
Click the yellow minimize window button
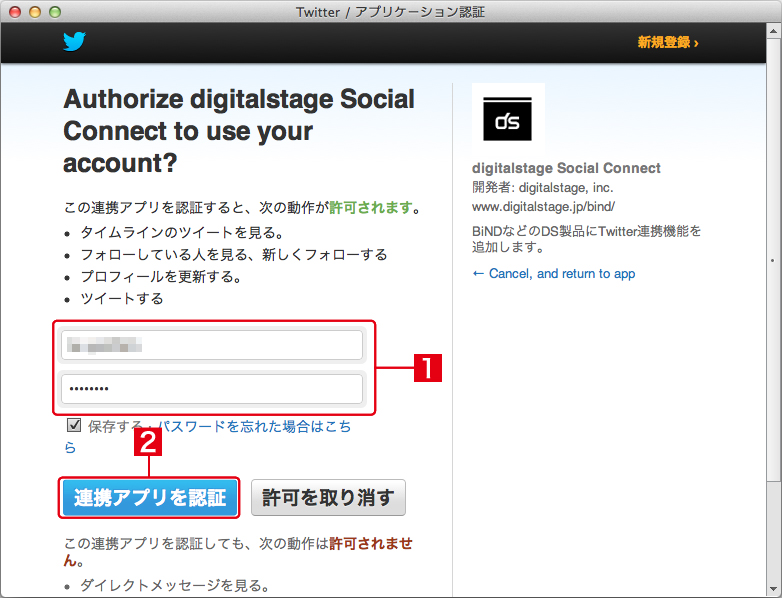pyautogui.click(x=35, y=12)
